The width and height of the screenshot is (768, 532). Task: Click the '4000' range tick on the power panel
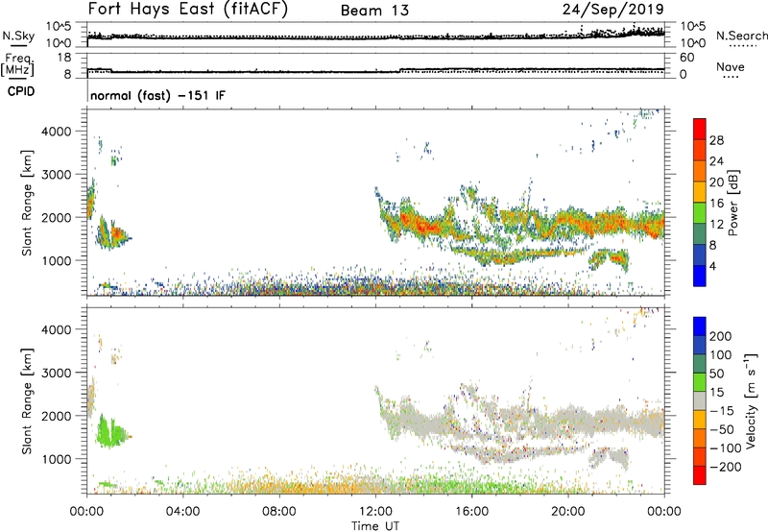57,132
